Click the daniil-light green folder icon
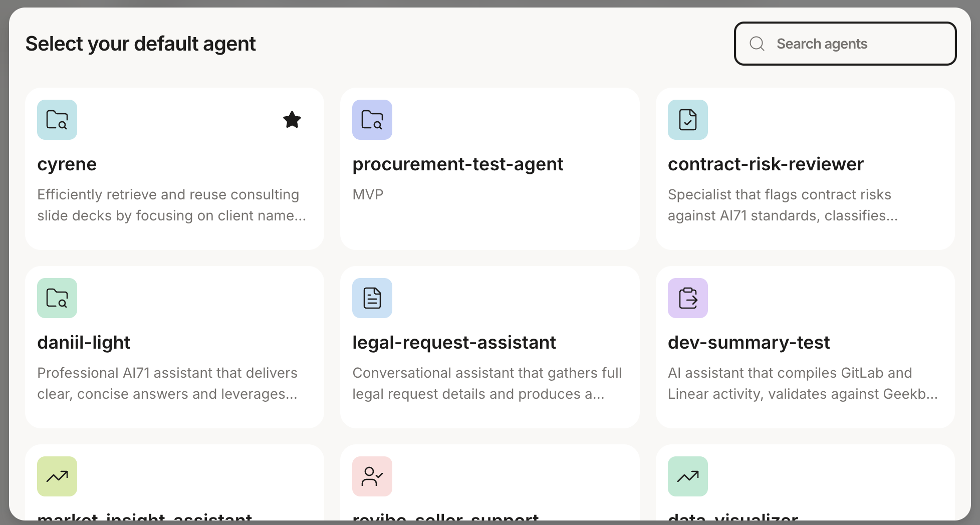980x525 pixels. 57,298
